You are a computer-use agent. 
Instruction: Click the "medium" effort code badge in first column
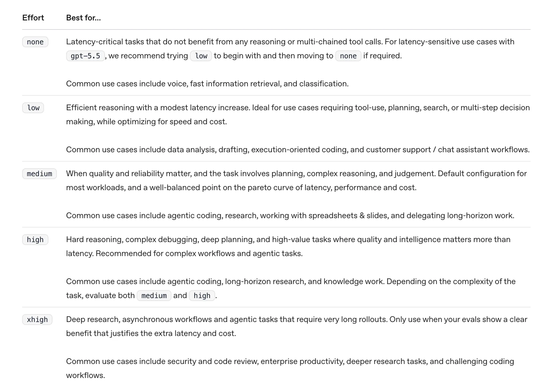coord(39,174)
